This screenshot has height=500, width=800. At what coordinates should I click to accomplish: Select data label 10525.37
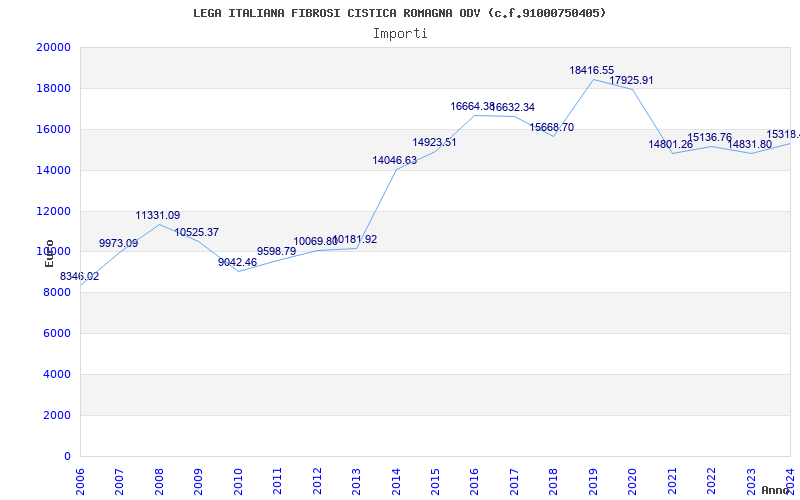pyautogui.click(x=197, y=232)
